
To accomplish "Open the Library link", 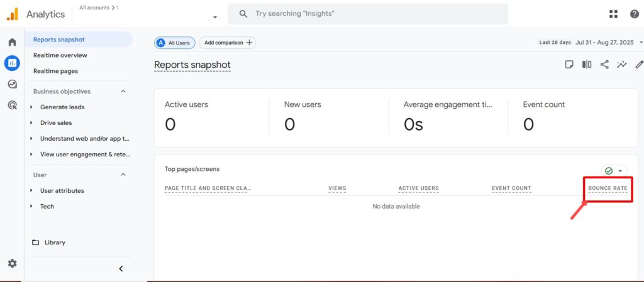I will pyautogui.click(x=54, y=242).
